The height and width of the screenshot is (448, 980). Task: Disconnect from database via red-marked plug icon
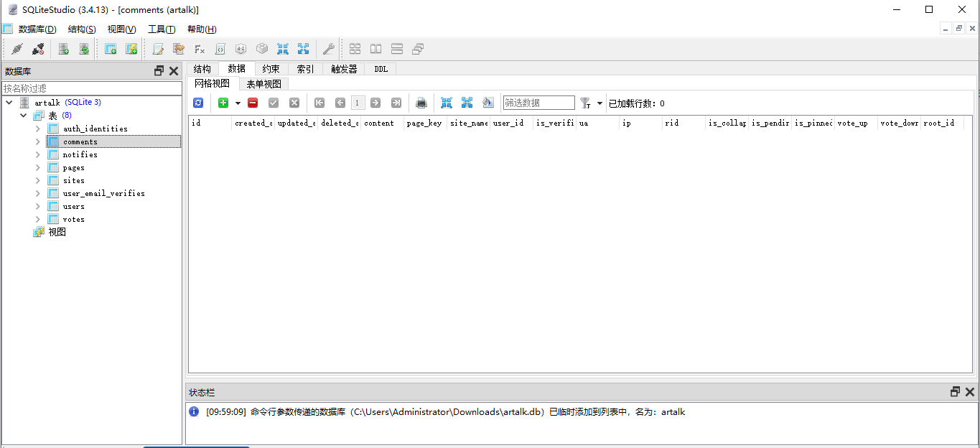pos(38,49)
